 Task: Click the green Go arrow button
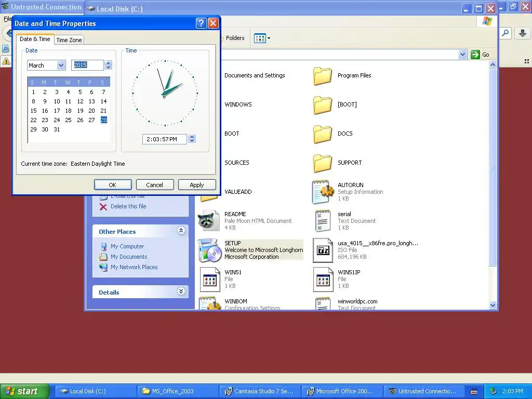pos(475,54)
